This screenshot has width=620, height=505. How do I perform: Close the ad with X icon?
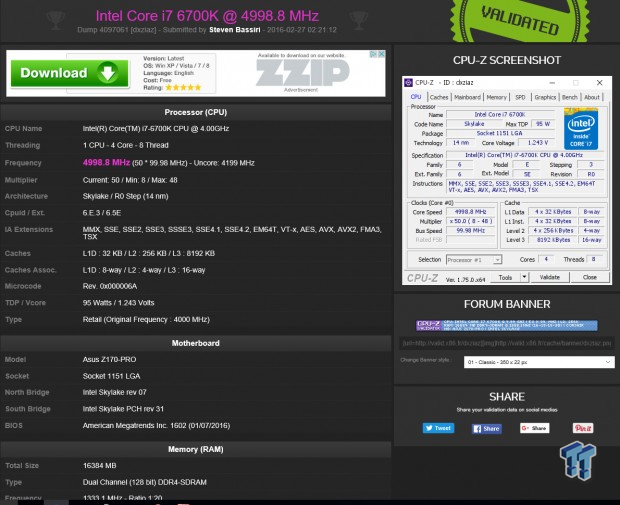[381, 54]
